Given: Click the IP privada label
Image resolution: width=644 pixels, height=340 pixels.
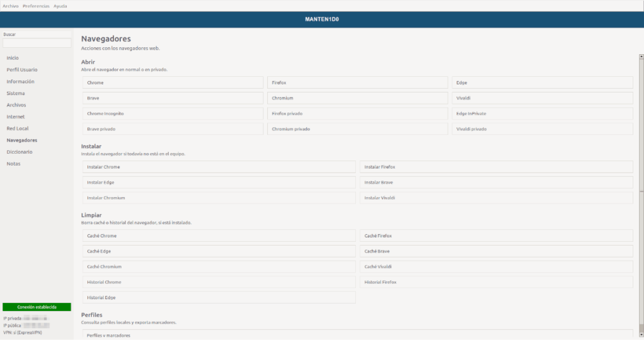Looking at the screenshot, I should [x=13, y=319].
